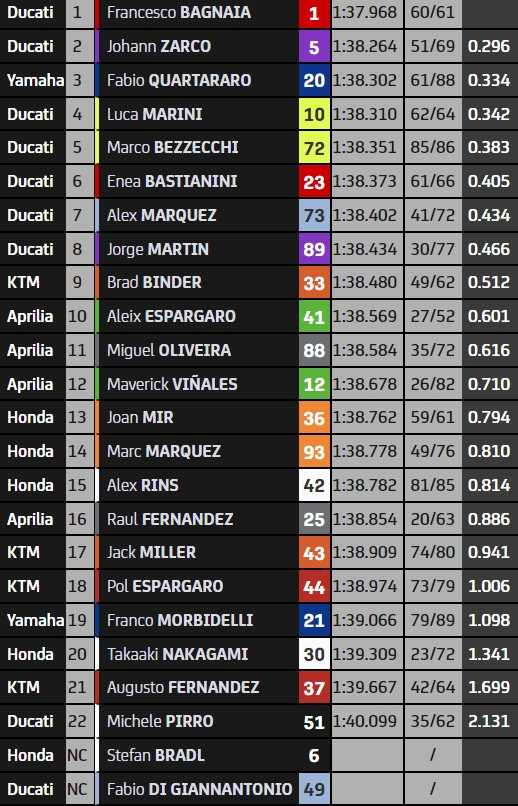The height and width of the screenshot is (806, 518).
Task: Select Stefan BRADL rider name
Action: click(156, 755)
